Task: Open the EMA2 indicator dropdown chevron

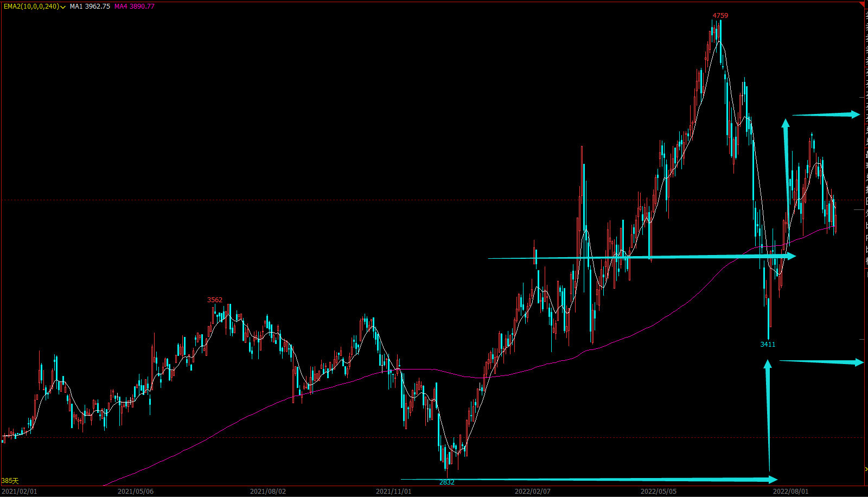Action: tap(63, 7)
